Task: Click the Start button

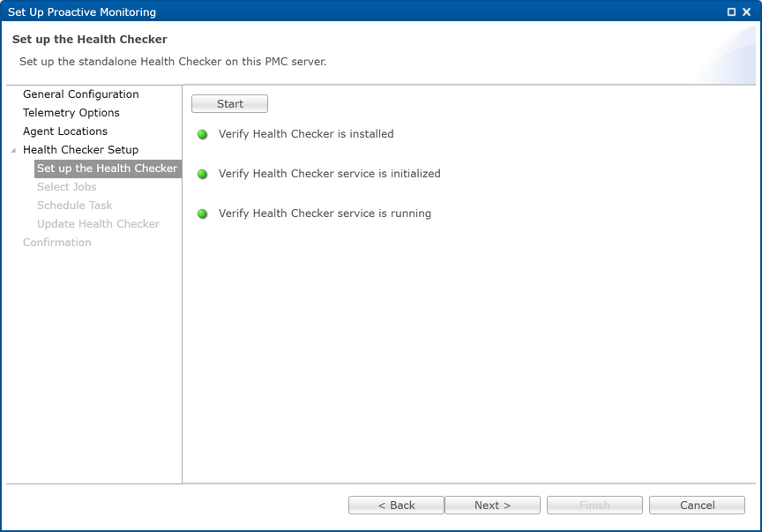Action: [x=229, y=103]
